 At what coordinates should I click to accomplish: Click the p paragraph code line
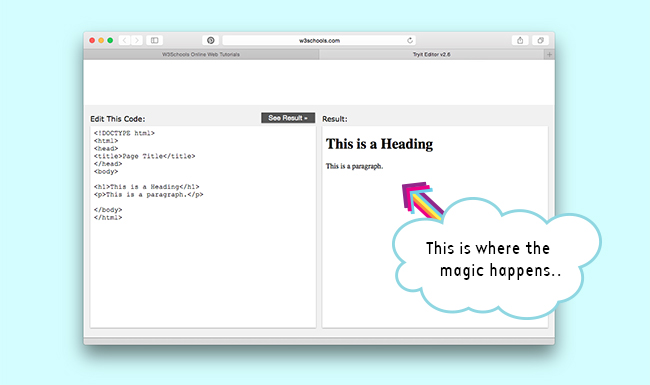point(148,194)
